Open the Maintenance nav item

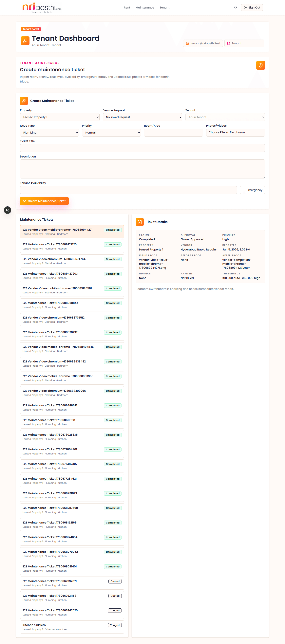click(x=145, y=8)
